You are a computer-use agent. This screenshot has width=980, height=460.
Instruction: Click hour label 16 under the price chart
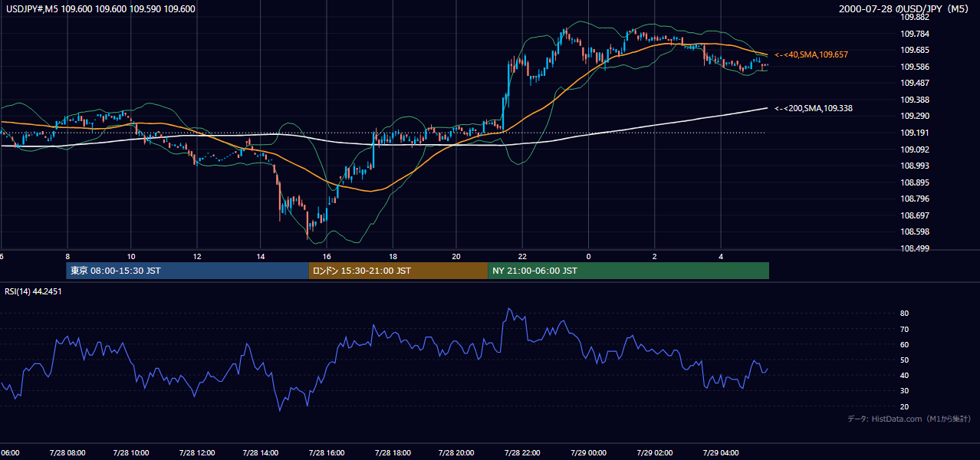(327, 256)
